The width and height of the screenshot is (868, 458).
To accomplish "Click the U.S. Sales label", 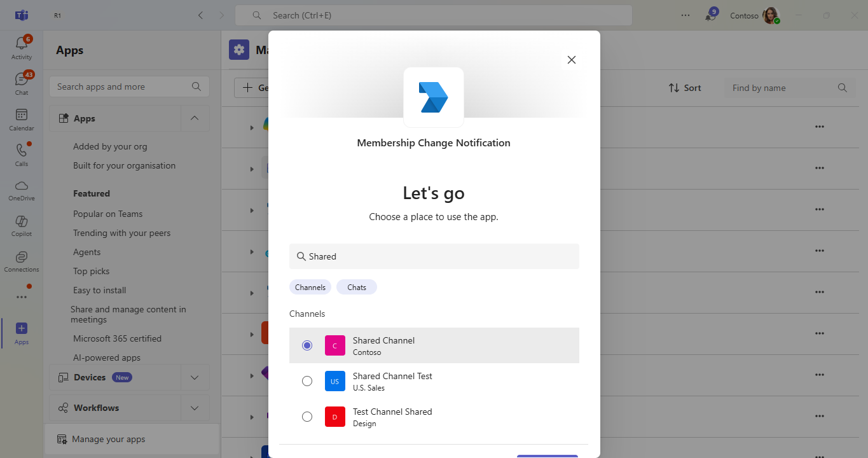I will (369, 388).
